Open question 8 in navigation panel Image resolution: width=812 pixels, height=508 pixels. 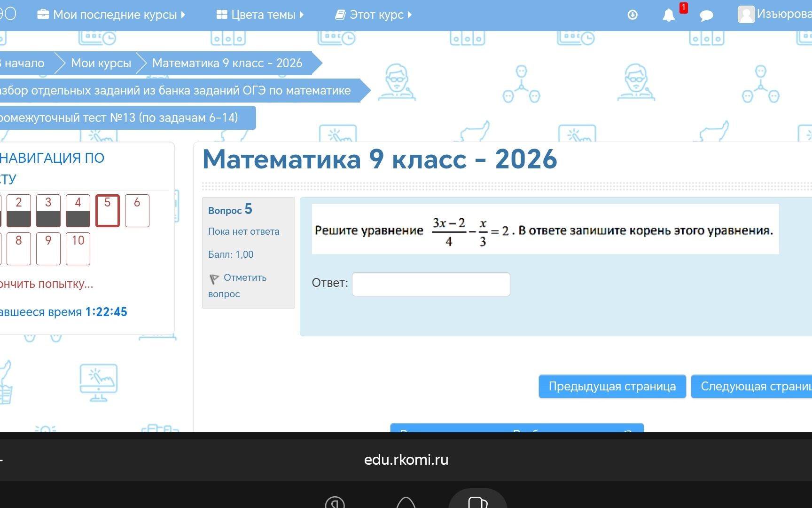click(19, 248)
